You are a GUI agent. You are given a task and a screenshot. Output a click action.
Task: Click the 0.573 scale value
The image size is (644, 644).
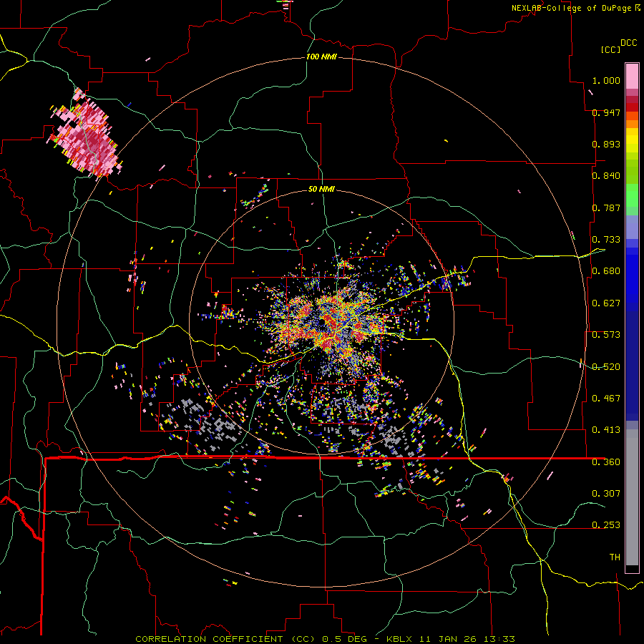(606, 335)
